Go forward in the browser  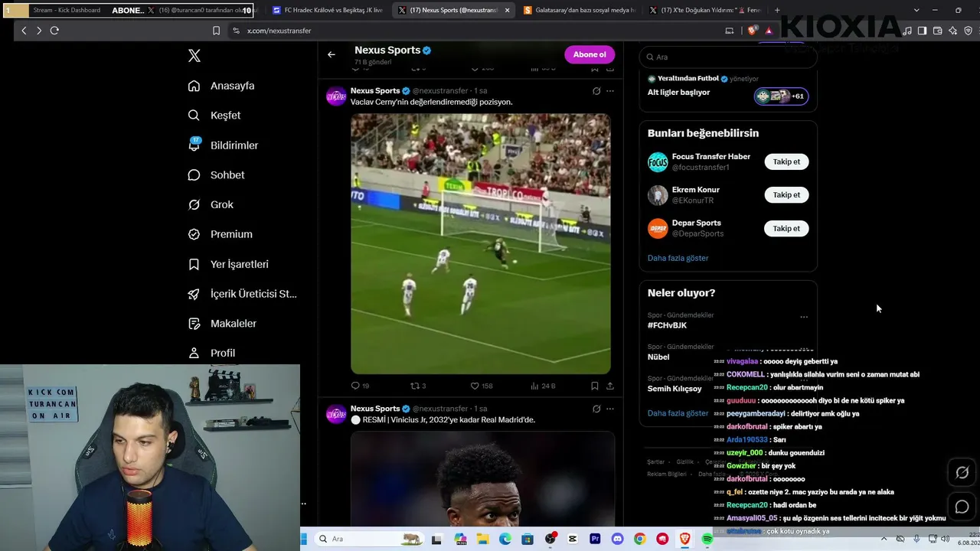coord(39,31)
